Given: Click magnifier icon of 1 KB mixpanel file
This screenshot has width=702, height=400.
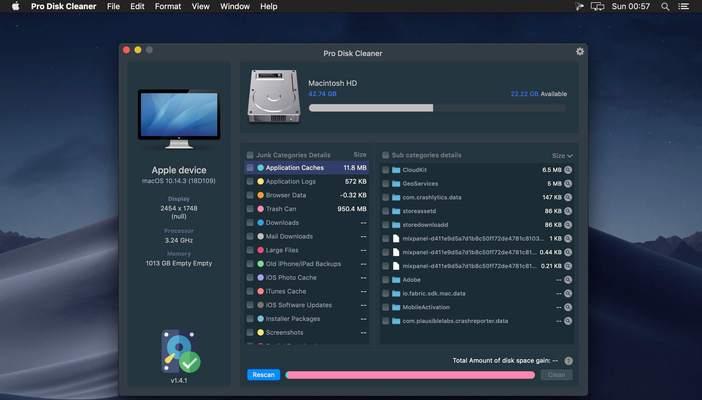Looking at the screenshot, I should point(568,238).
